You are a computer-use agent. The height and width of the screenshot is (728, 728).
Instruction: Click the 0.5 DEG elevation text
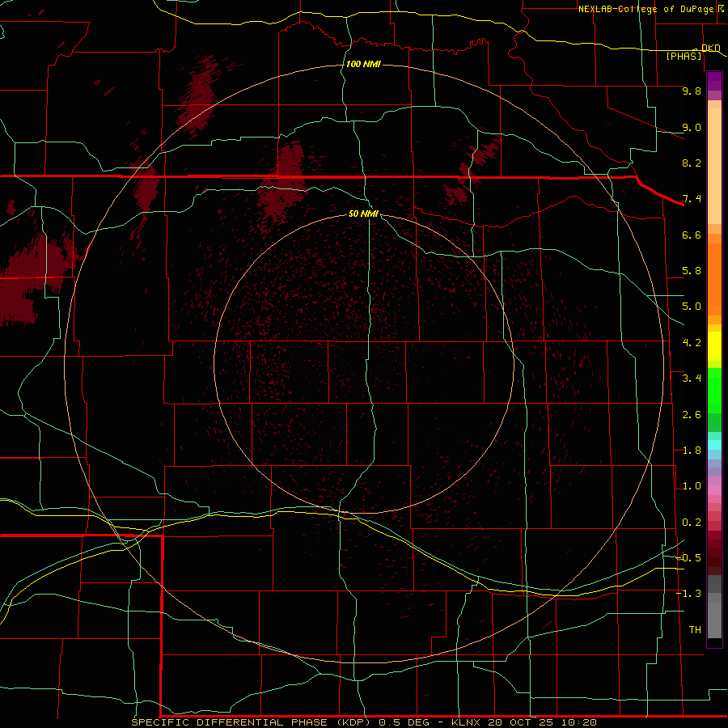[x=406, y=722]
